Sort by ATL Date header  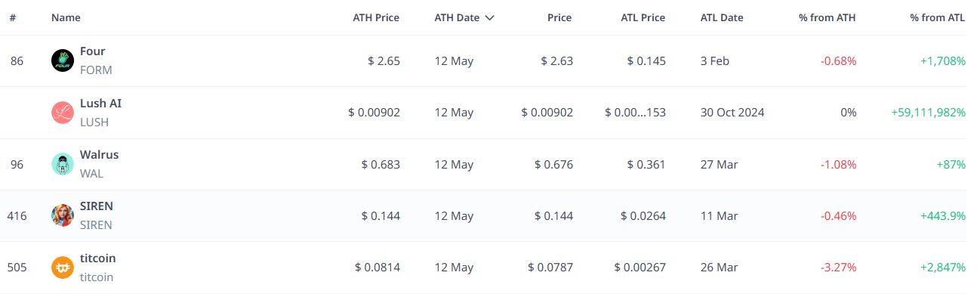pos(722,17)
